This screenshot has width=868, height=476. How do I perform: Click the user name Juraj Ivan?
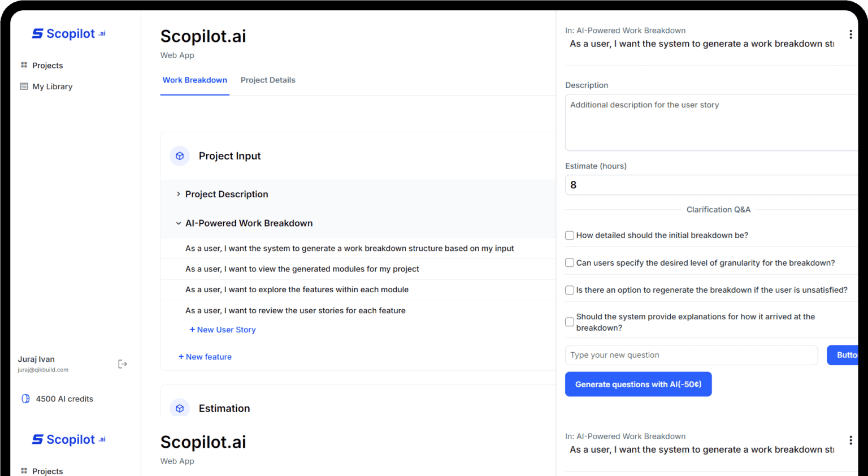coord(36,360)
